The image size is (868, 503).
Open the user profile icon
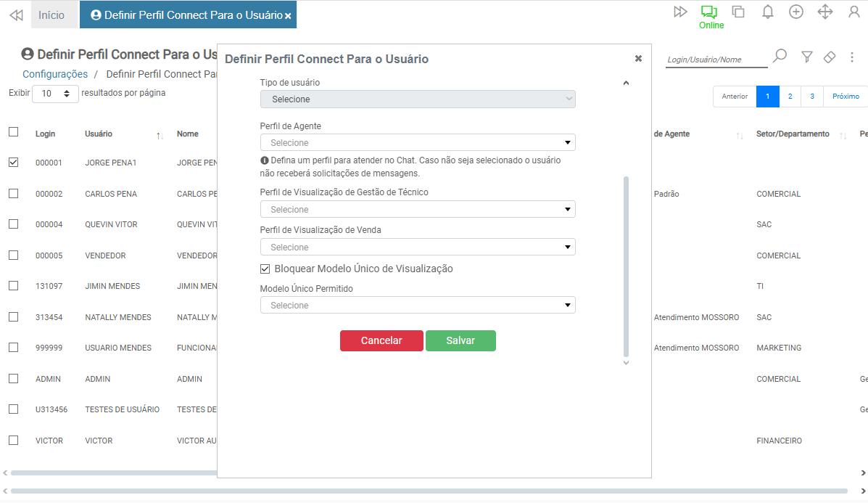click(854, 12)
